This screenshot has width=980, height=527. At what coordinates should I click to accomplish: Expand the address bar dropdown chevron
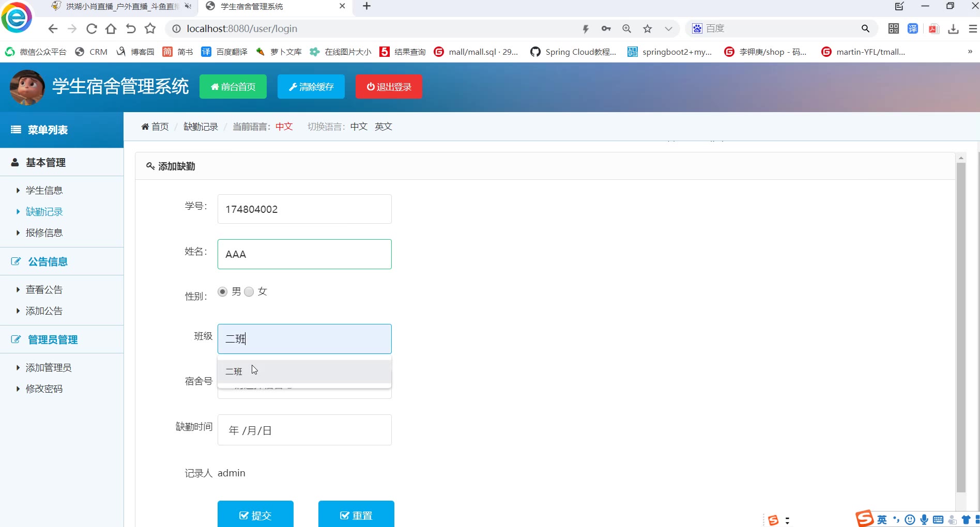pos(668,29)
